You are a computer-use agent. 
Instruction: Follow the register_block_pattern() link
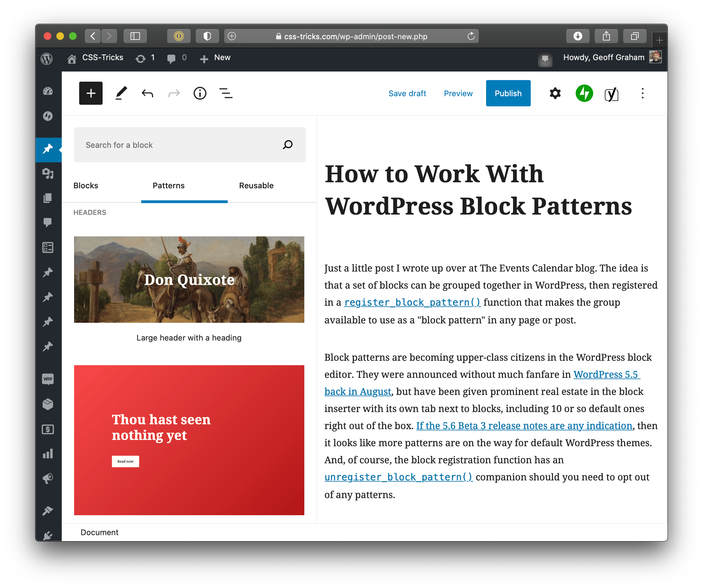pyautogui.click(x=412, y=302)
